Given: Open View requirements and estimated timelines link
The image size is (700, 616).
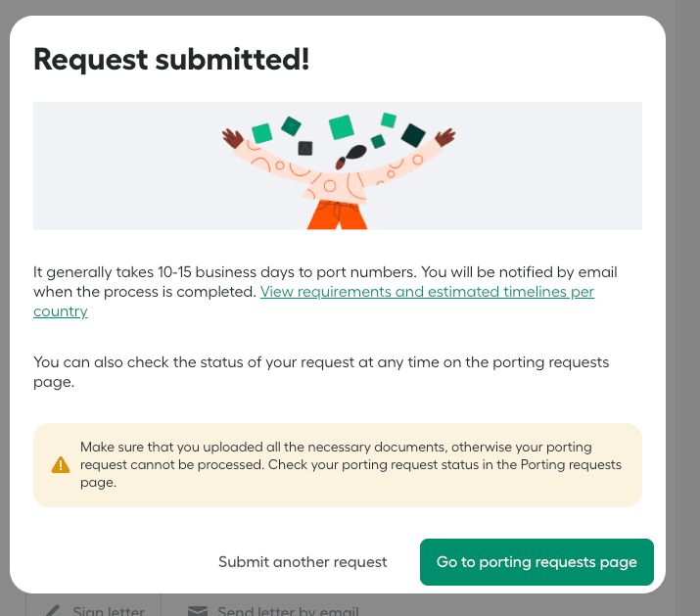Looking at the screenshot, I should pyautogui.click(x=427, y=292).
